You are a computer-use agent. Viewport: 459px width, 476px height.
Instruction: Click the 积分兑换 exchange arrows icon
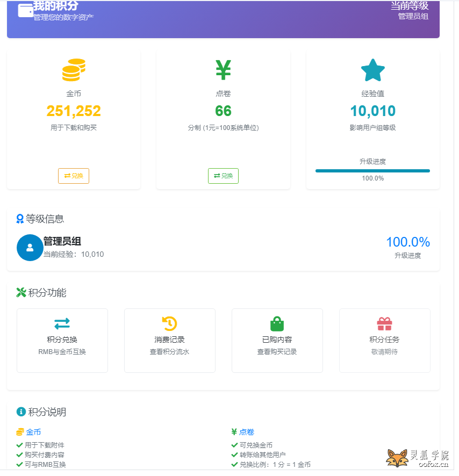pyautogui.click(x=62, y=323)
